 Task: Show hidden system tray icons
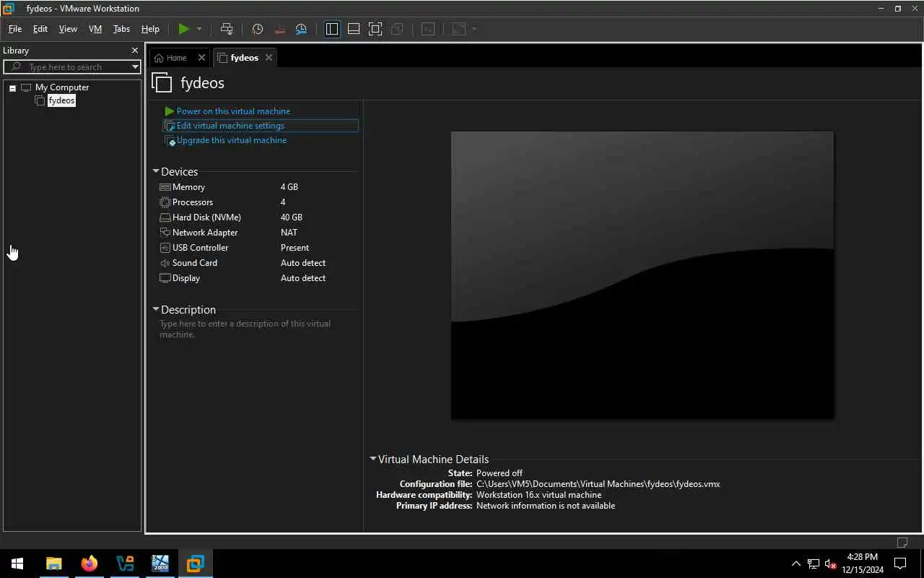pyautogui.click(x=796, y=564)
